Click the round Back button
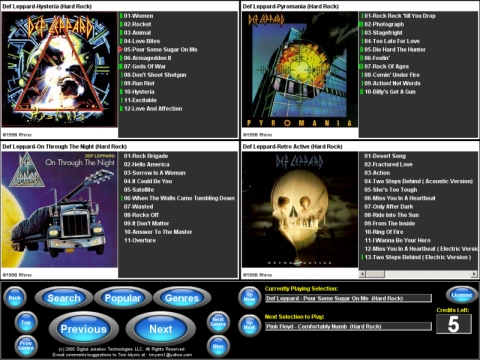Screen dimensions: 480x360 tap(15, 297)
